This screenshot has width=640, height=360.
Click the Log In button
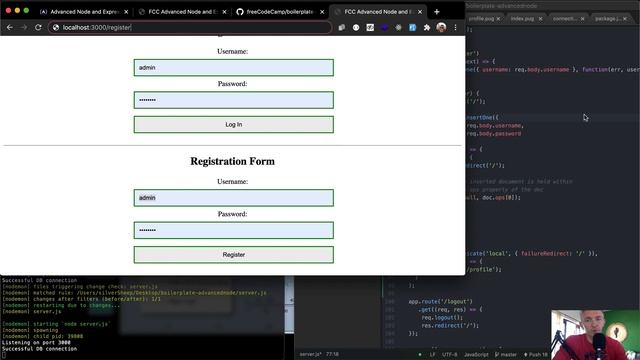coord(233,124)
